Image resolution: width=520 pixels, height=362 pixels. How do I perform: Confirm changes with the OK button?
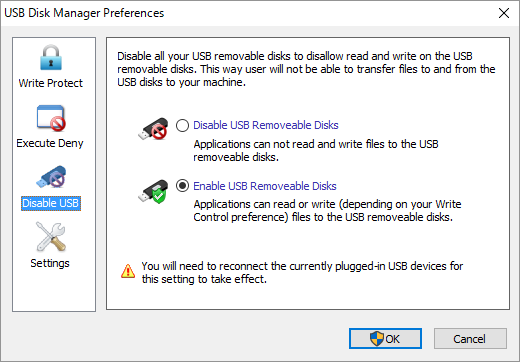point(385,339)
